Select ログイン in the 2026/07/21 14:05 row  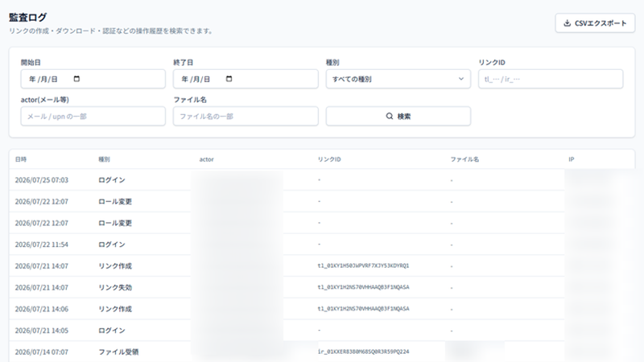point(112,331)
